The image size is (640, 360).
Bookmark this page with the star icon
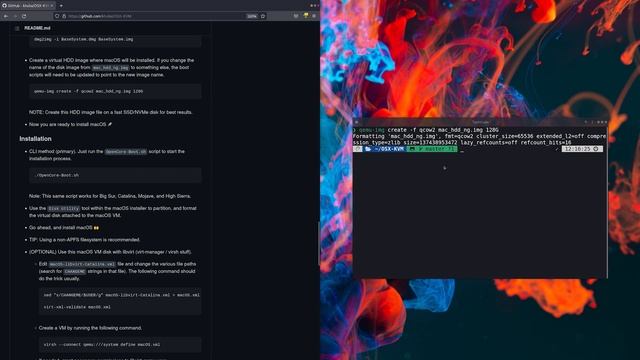click(263, 16)
